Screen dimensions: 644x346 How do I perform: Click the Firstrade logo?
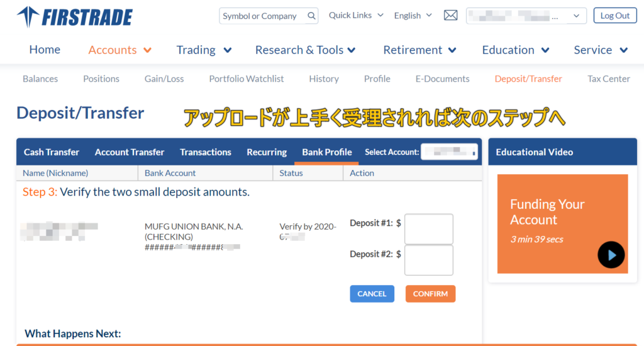pos(75,17)
